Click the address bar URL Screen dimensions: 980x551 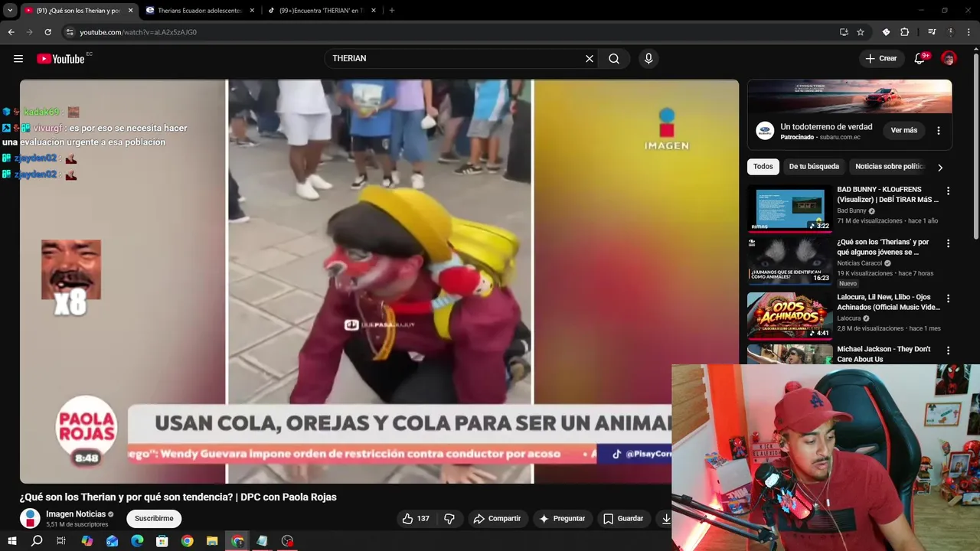click(x=138, y=32)
